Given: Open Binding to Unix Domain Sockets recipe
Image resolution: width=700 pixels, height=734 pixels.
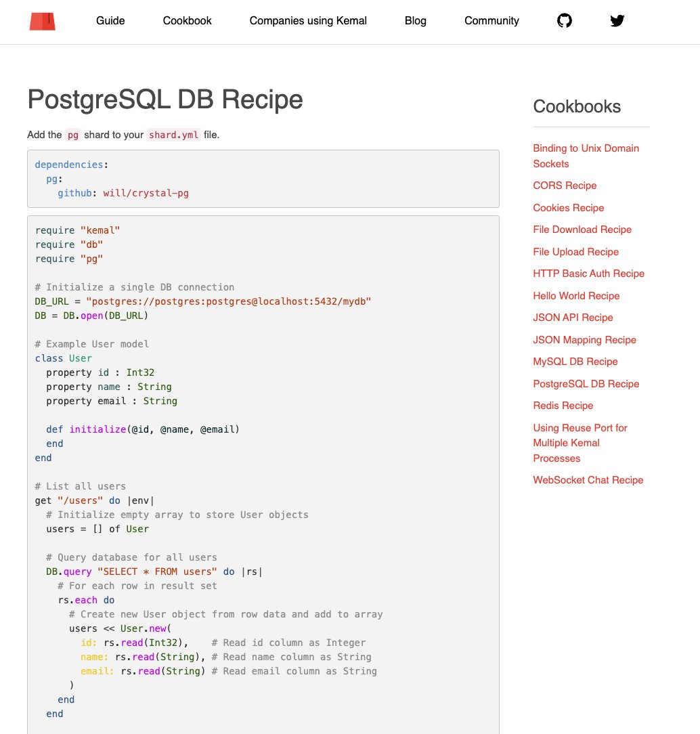Looking at the screenshot, I should pos(586,156).
